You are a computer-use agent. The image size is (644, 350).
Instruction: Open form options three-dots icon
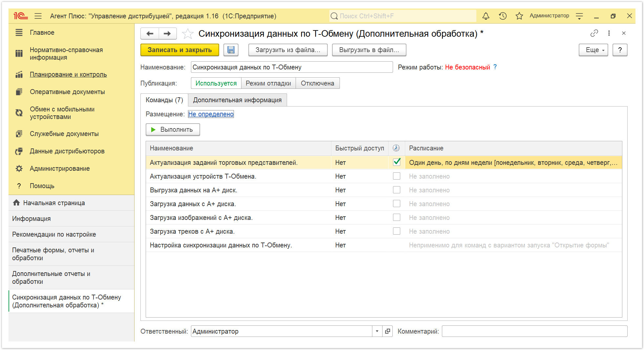point(609,33)
